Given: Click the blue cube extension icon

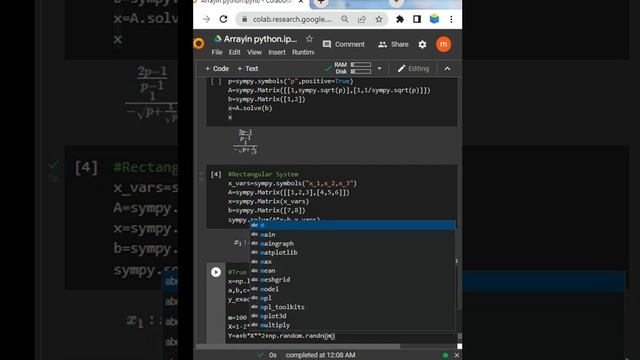Looking at the screenshot, I should click(434, 19).
